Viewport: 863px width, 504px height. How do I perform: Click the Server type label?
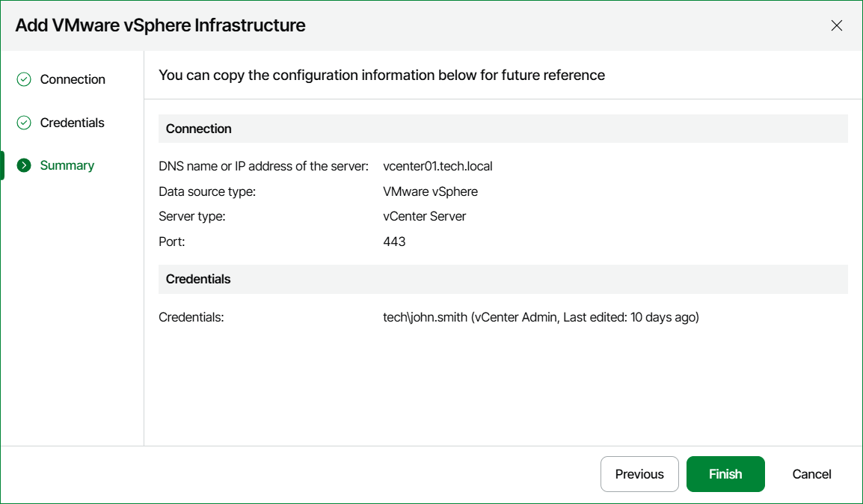click(192, 216)
